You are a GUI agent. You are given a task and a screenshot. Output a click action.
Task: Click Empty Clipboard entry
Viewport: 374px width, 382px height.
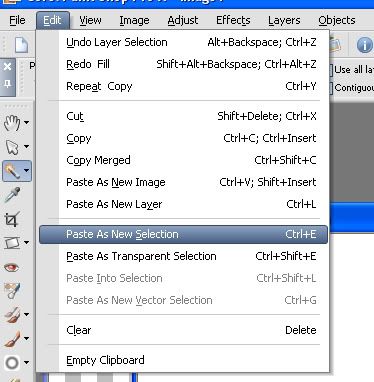pyautogui.click(x=183, y=360)
